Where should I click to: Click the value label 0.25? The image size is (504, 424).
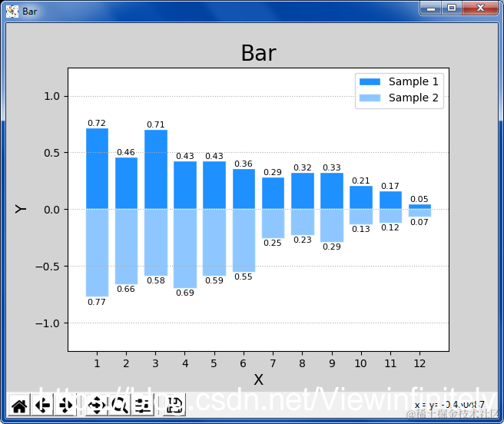273,243
